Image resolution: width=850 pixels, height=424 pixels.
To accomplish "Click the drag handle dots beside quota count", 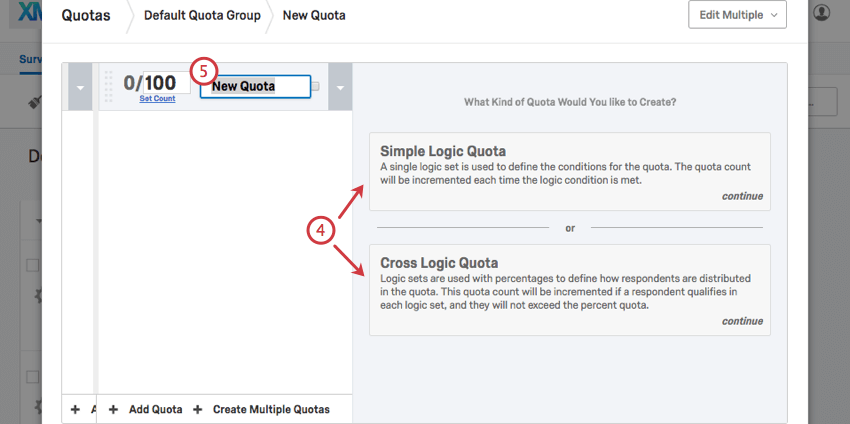I will coord(108,87).
